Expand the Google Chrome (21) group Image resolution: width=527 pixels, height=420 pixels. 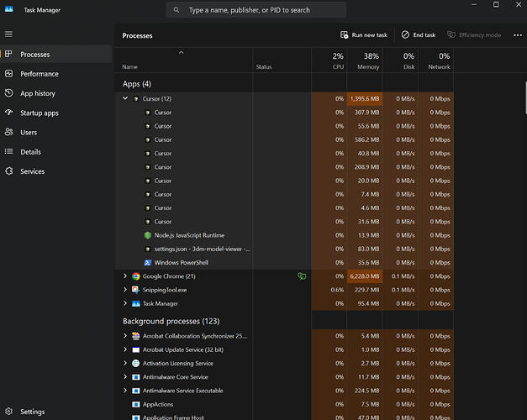tap(125, 276)
